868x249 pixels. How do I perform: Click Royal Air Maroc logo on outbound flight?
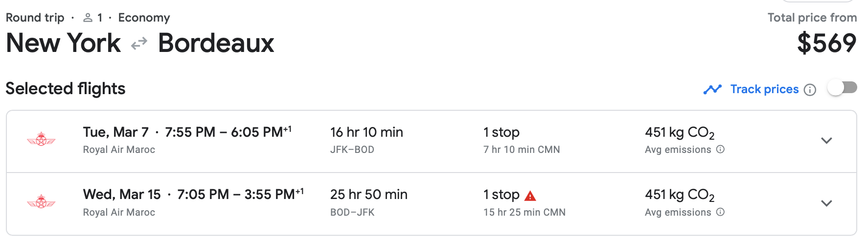coord(41,140)
